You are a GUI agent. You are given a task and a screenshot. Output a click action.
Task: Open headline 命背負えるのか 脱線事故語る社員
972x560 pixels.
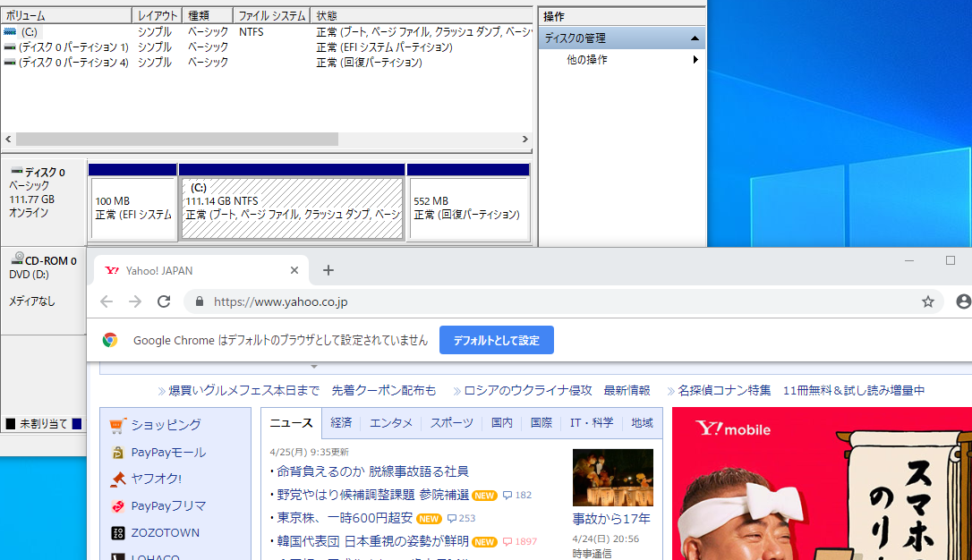372,471
